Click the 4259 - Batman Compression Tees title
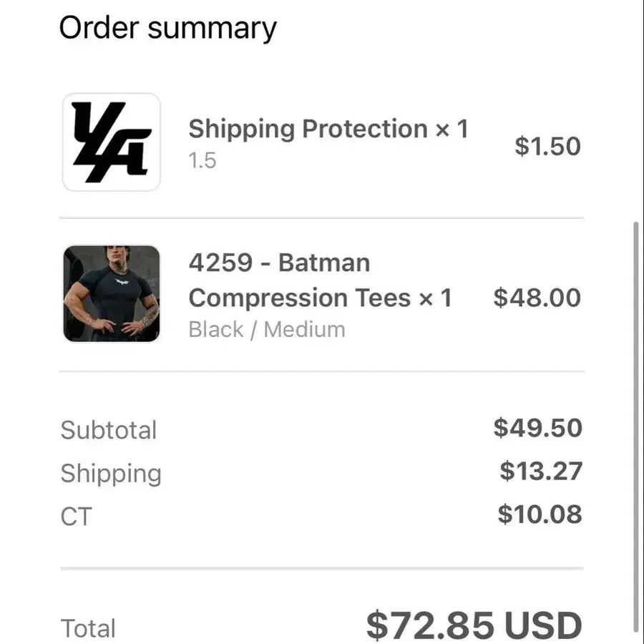Viewport: 644px width, 644px height. [320, 280]
